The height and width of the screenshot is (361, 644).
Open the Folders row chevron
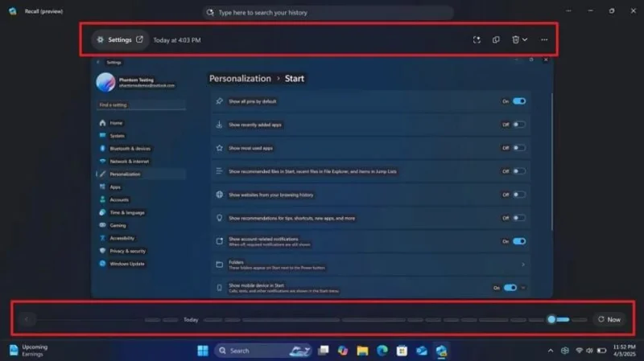523,265
